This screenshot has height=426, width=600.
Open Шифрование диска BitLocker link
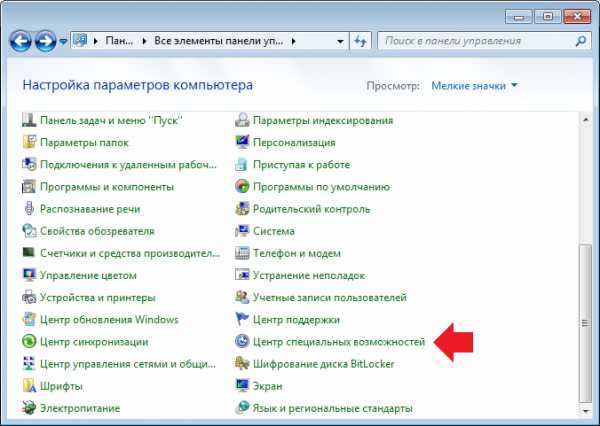[x=323, y=364]
